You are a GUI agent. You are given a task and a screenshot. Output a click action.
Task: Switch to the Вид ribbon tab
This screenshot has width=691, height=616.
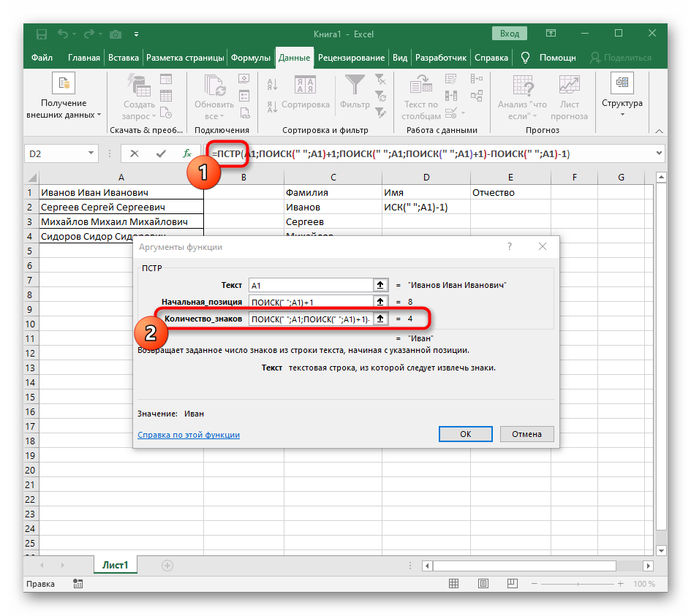pyautogui.click(x=400, y=58)
